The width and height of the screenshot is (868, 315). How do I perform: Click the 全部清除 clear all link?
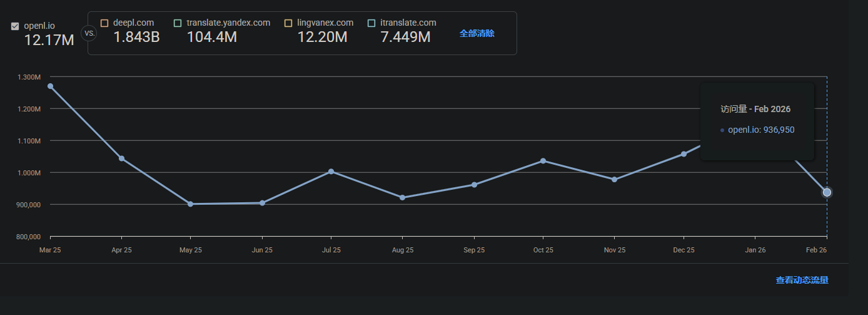(477, 34)
